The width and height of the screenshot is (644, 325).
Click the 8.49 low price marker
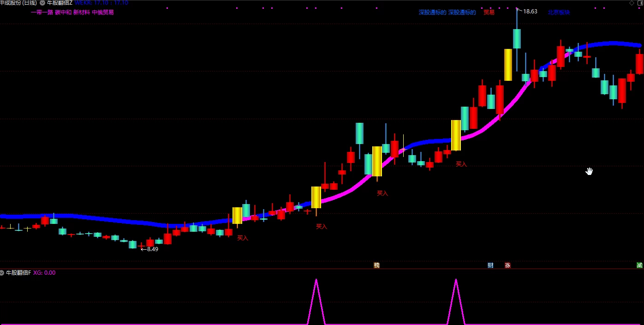[152, 249]
